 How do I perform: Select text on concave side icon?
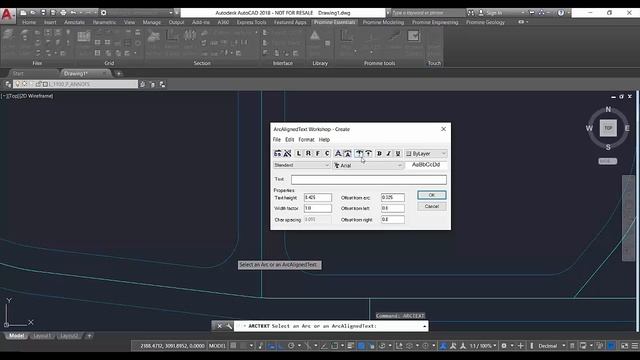pyautogui.click(x=347, y=153)
